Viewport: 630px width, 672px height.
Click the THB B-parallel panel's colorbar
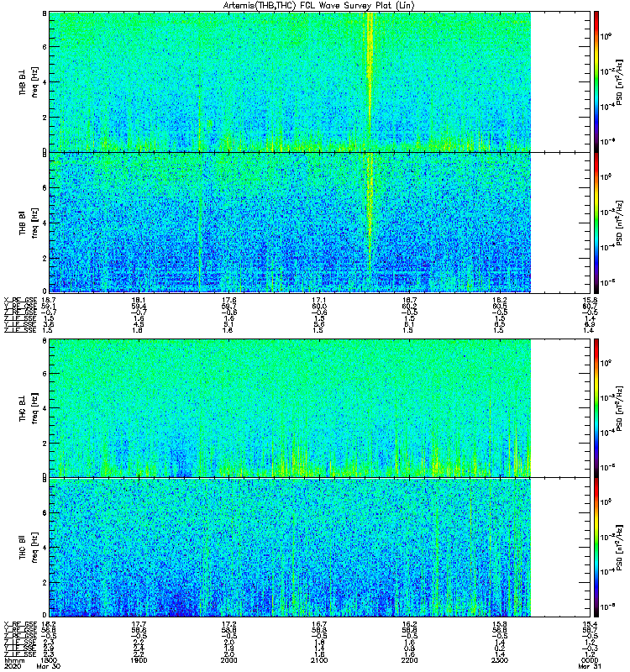[x=596, y=223]
